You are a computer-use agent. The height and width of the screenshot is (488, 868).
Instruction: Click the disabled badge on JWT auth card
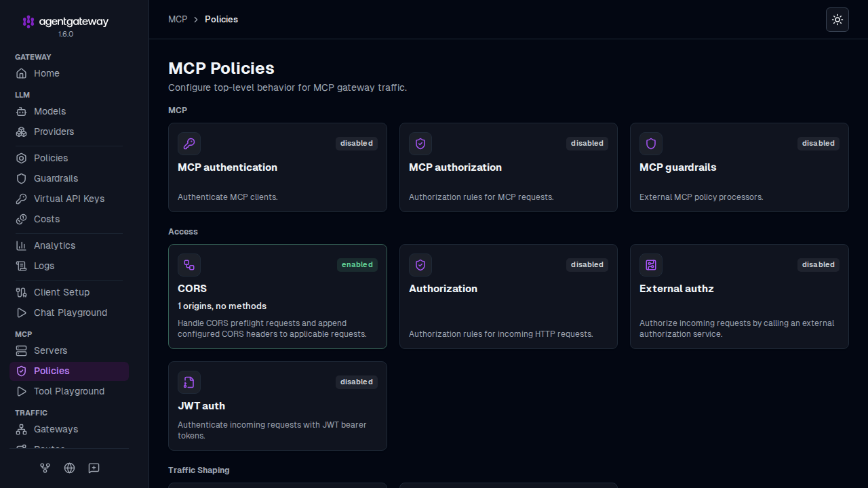tap(357, 382)
